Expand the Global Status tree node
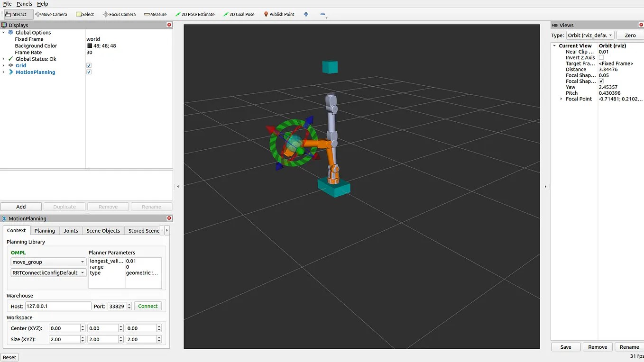 [4, 59]
